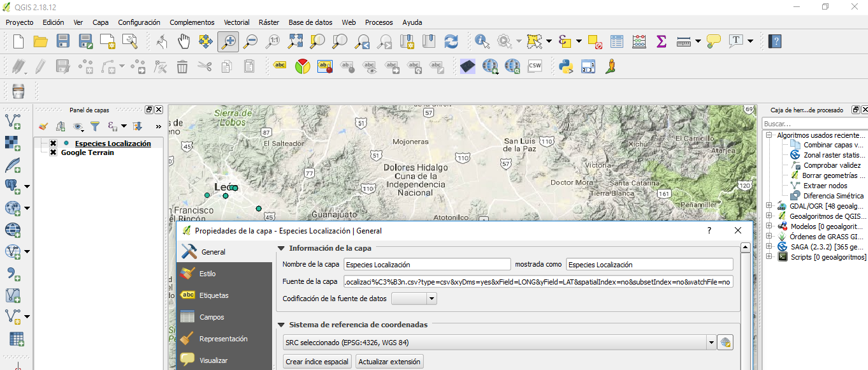Expand the Modelos tree node
The height and width of the screenshot is (370, 868).
[769, 226]
